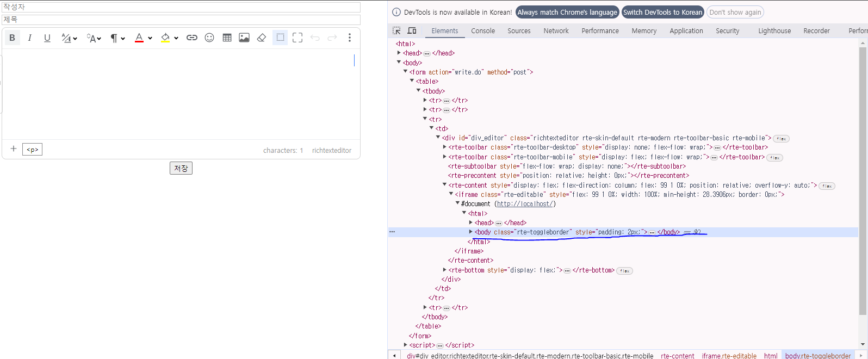Click the inspect element picker icon
The image size is (868, 359).
(x=396, y=31)
